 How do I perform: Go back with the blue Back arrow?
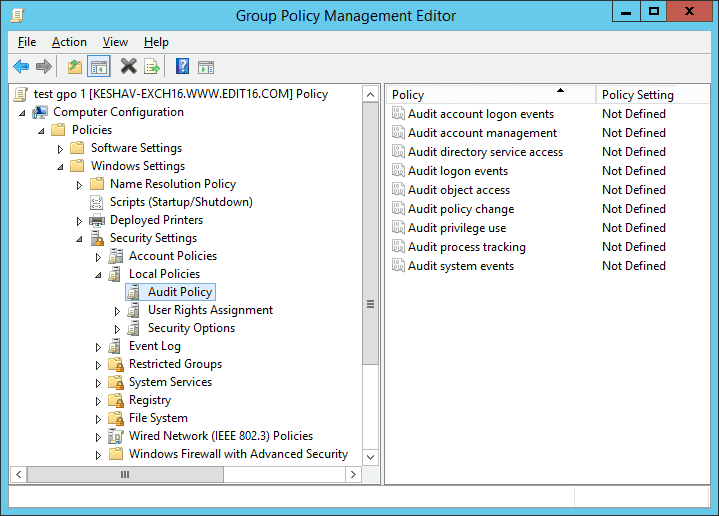coord(21,67)
